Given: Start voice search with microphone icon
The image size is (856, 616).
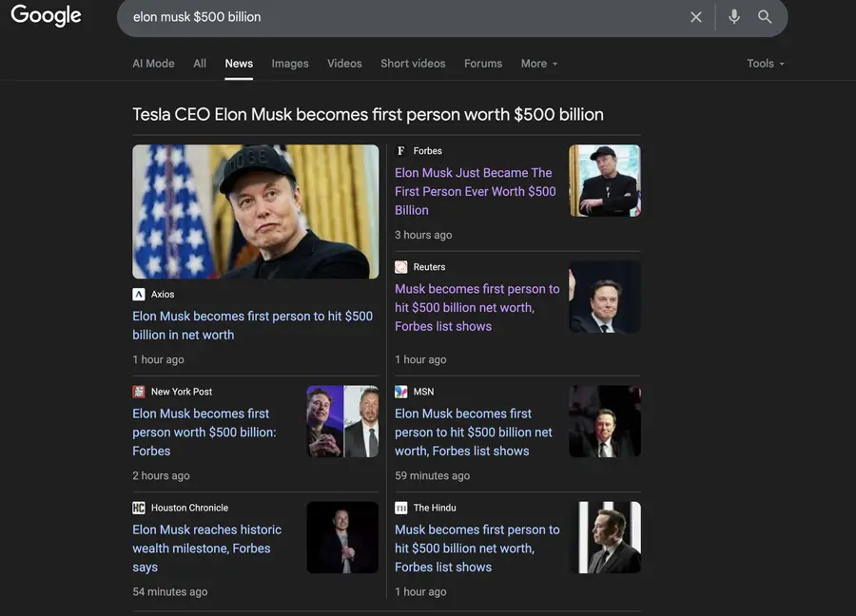Looking at the screenshot, I should 733,17.
